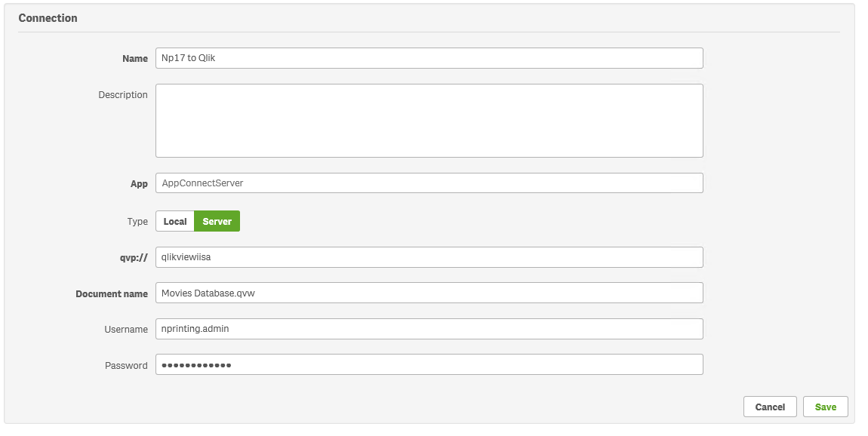Image resolution: width=868 pixels, height=436 pixels.
Task: Focus the Description text area
Action: (429, 121)
